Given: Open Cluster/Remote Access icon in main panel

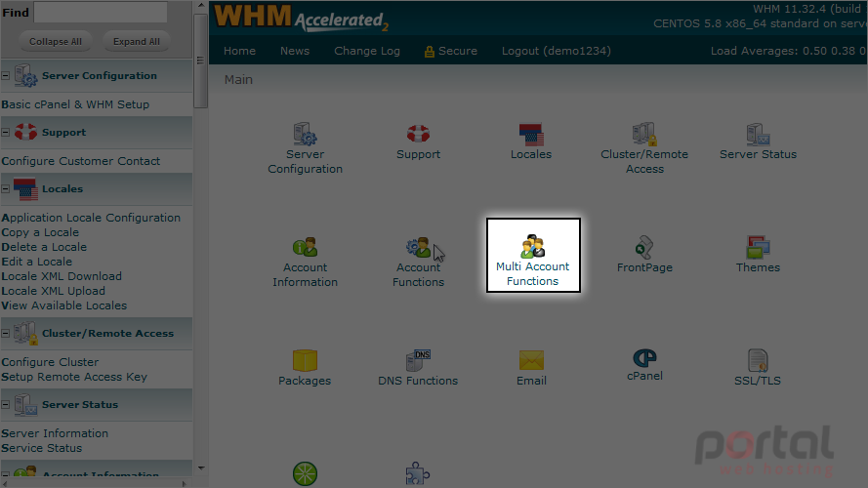Looking at the screenshot, I should tap(644, 135).
